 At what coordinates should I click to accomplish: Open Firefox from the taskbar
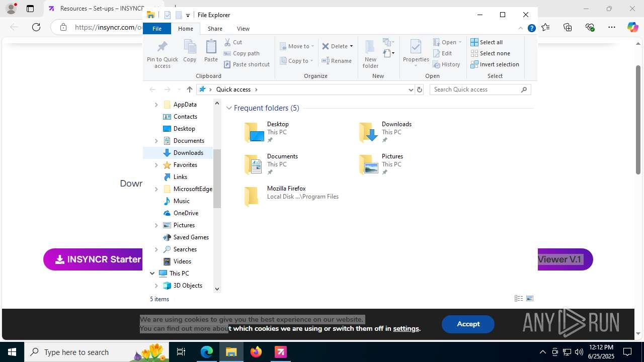(x=256, y=352)
